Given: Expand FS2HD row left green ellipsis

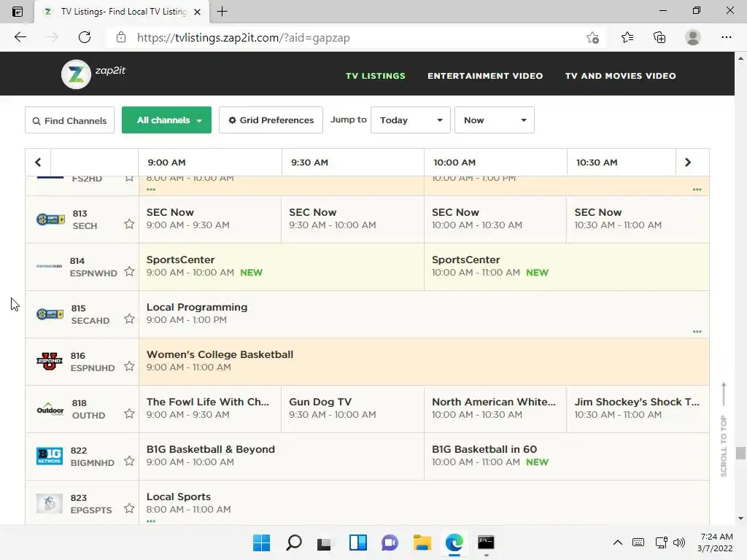Looking at the screenshot, I should point(151,190).
